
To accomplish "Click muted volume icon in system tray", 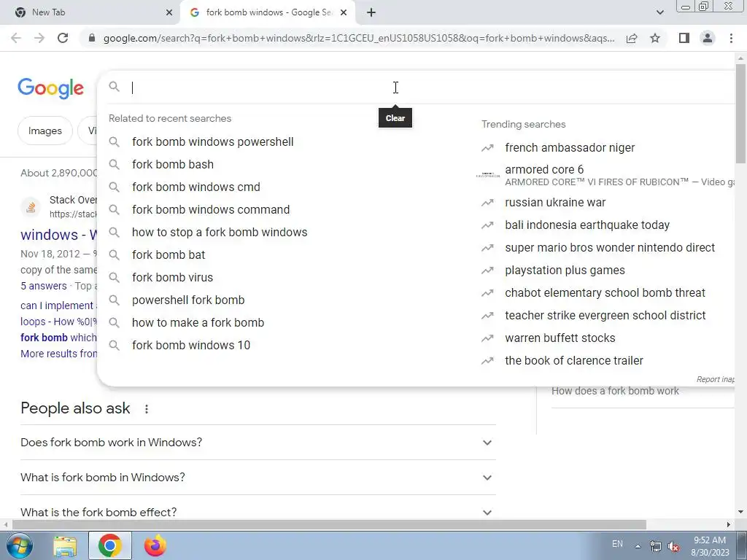I will click(673, 547).
